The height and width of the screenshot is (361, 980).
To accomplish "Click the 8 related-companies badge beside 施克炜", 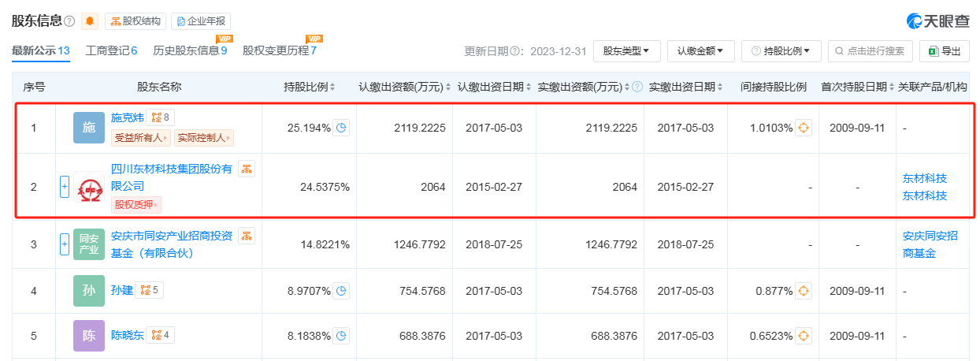I will coord(161,118).
